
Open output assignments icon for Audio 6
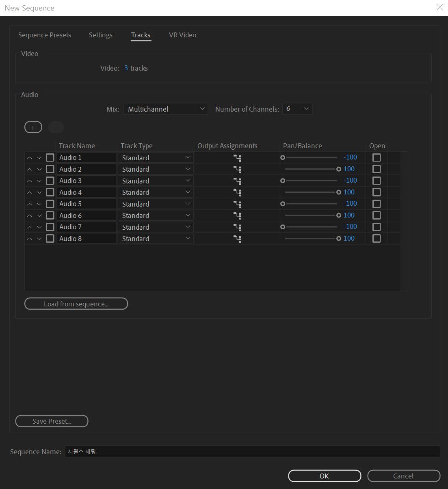pyautogui.click(x=237, y=215)
